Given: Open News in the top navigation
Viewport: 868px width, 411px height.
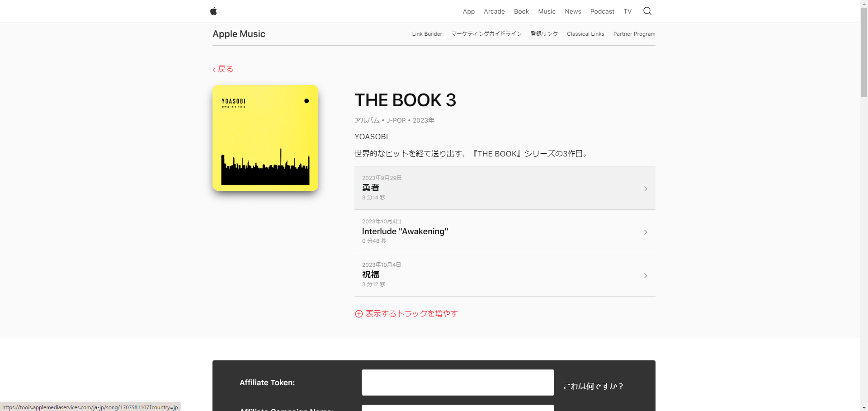Looking at the screenshot, I should (573, 11).
